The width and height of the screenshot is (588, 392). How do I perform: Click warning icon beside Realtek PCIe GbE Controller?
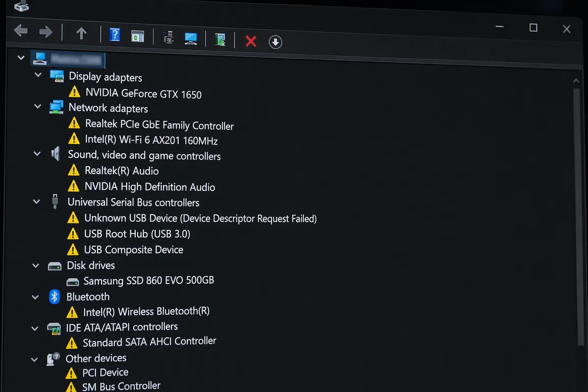pyautogui.click(x=74, y=123)
